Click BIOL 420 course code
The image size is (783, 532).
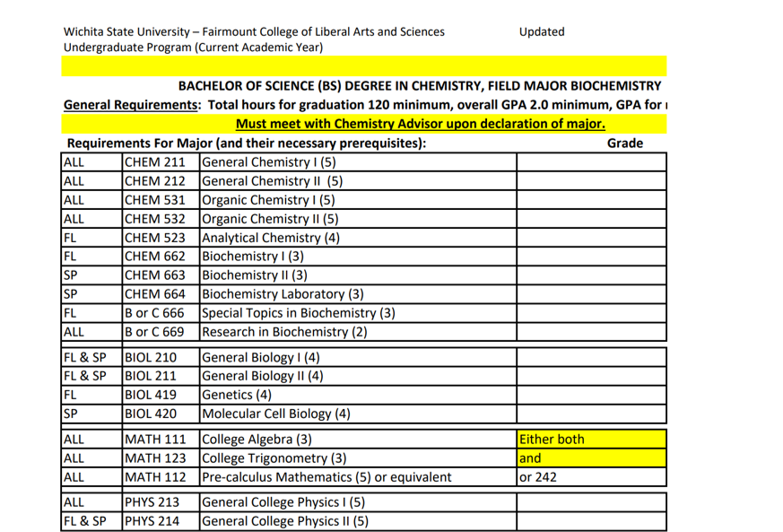[151, 414]
